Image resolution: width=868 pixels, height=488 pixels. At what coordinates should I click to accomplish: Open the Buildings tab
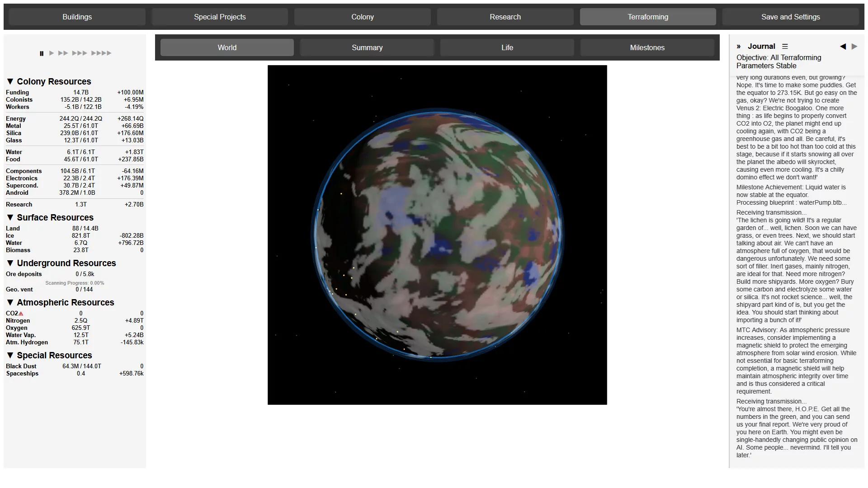pyautogui.click(x=77, y=17)
